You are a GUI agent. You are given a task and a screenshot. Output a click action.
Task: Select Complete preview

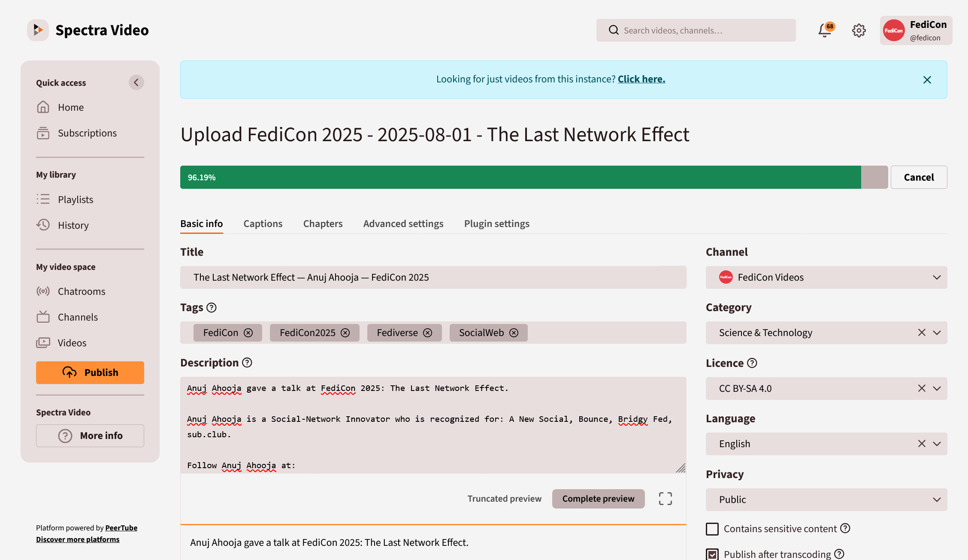tap(598, 499)
